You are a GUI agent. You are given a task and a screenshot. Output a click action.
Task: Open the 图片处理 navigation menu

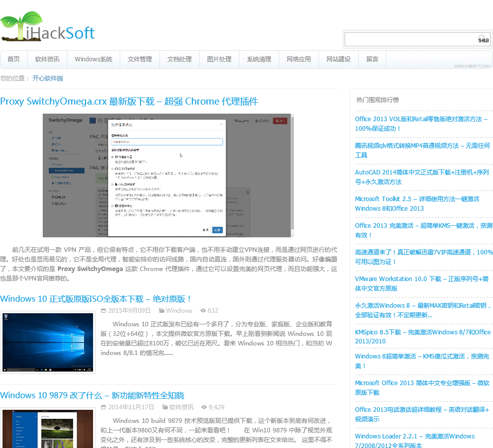coord(219,59)
